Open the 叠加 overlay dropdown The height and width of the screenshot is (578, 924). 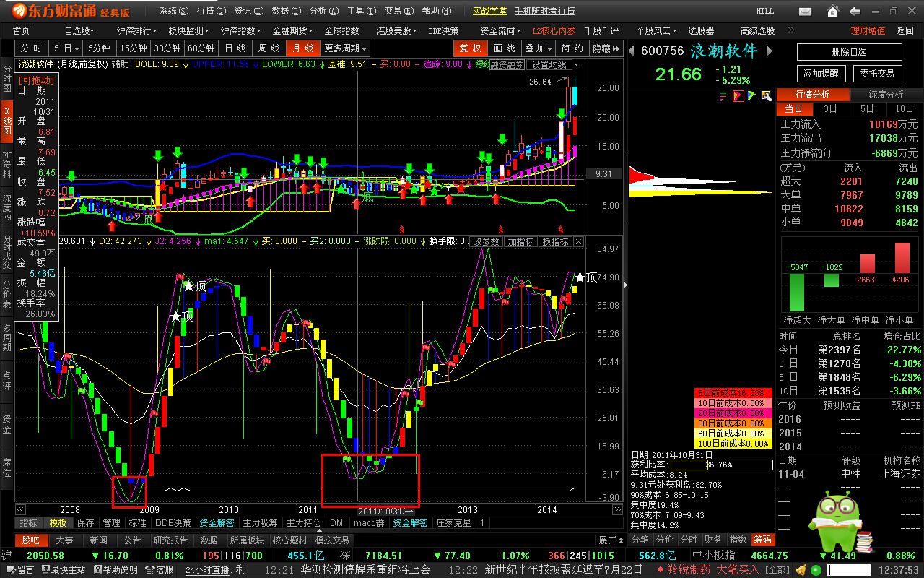pyautogui.click(x=539, y=48)
